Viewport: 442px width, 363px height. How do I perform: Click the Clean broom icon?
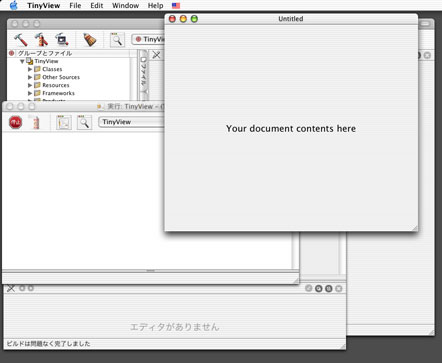pyautogui.click(x=90, y=40)
